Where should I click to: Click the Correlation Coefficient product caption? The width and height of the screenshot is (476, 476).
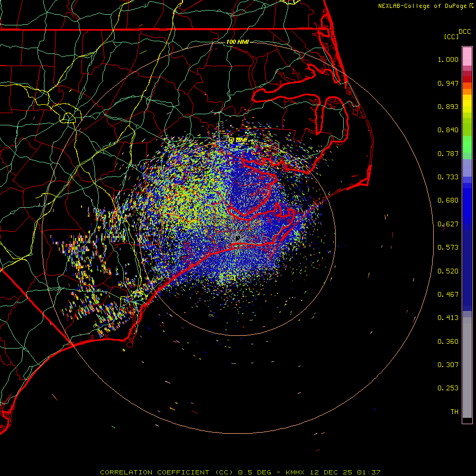pyautogui.click(x=240, y=472)
